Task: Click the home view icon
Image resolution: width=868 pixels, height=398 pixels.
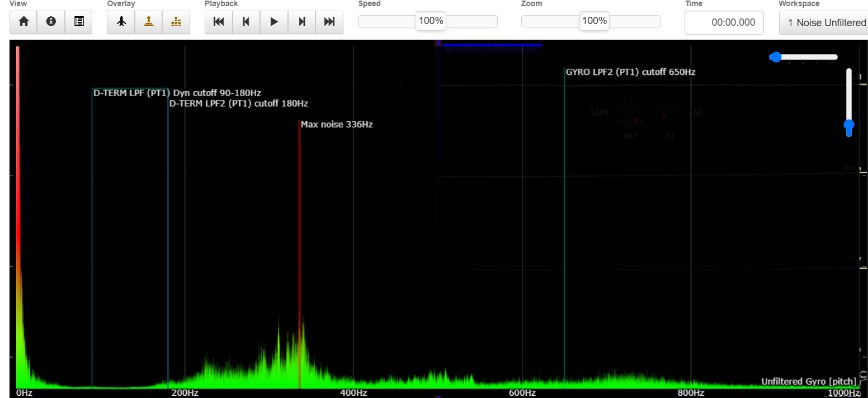Action: [x=23, y=22]
